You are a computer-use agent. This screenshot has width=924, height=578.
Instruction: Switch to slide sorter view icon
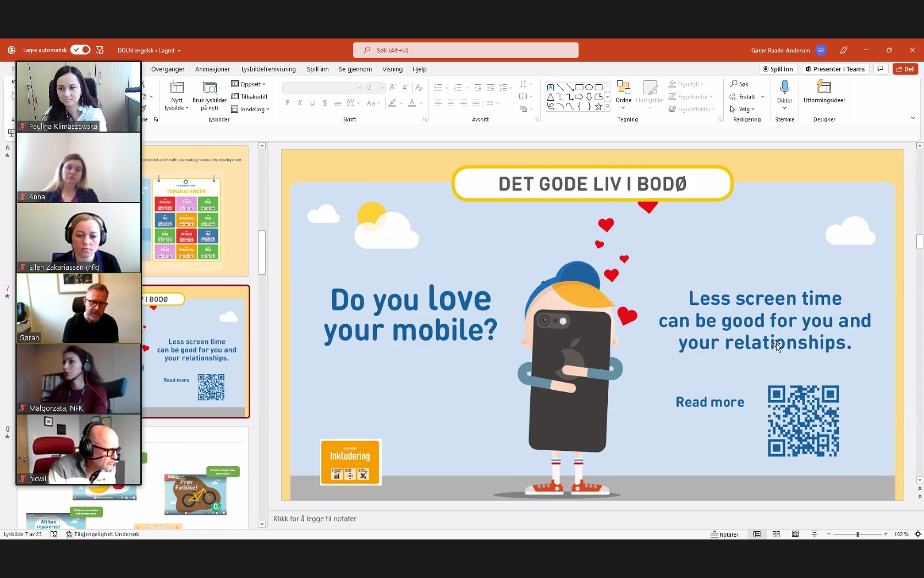click(x=776, y=534)
